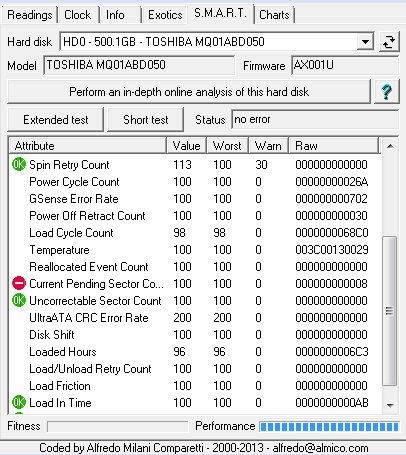Select the Clock tab
The height and width of the screenshot is (455, 406).
click(x=78, y=15)
